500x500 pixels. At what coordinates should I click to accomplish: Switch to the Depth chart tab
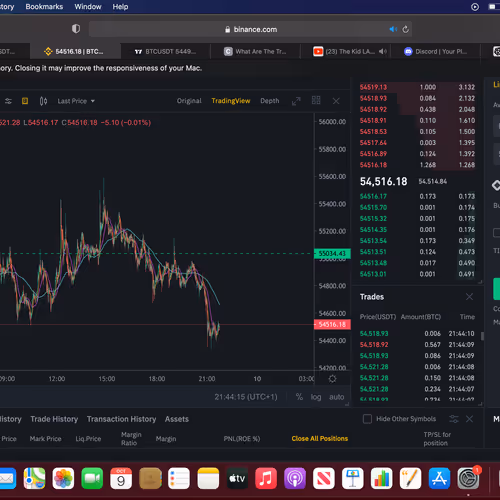(270, 101)
